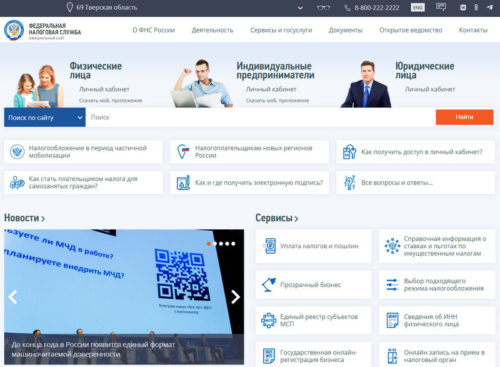
Task: Click the Сведения об ИНН document icon
Action: coord(392,320)
